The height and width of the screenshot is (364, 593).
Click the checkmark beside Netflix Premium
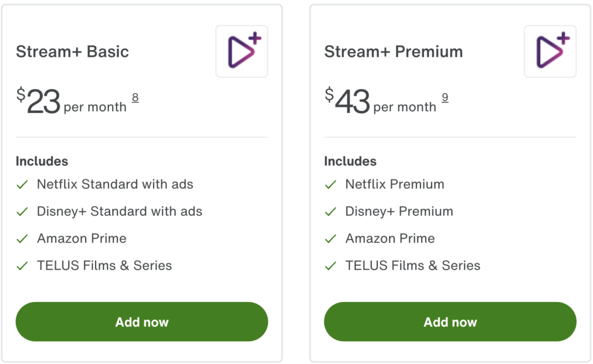(x=330, y=184)
